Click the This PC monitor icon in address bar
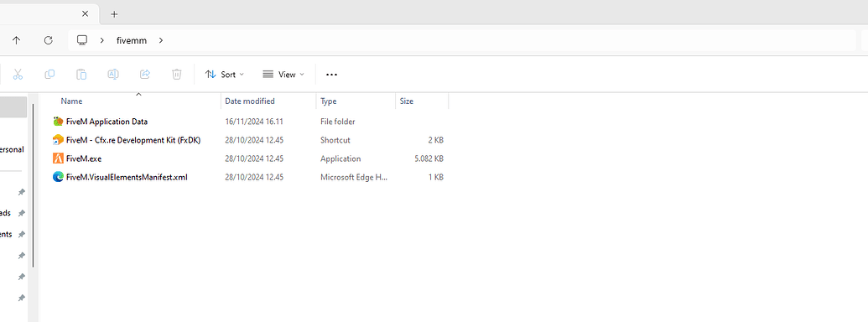The width and height of the screenshot is (868, 322). (82, 40)
